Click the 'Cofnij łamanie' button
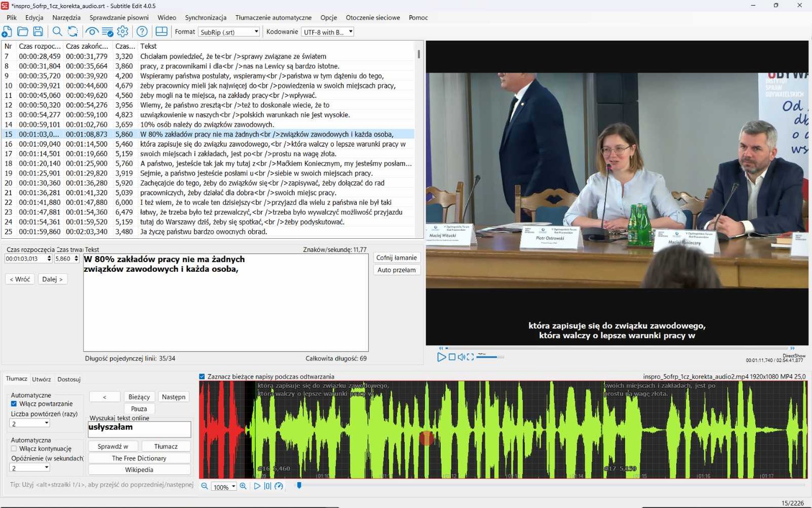The width and height of the screenshot is (812, 508). 396,258
